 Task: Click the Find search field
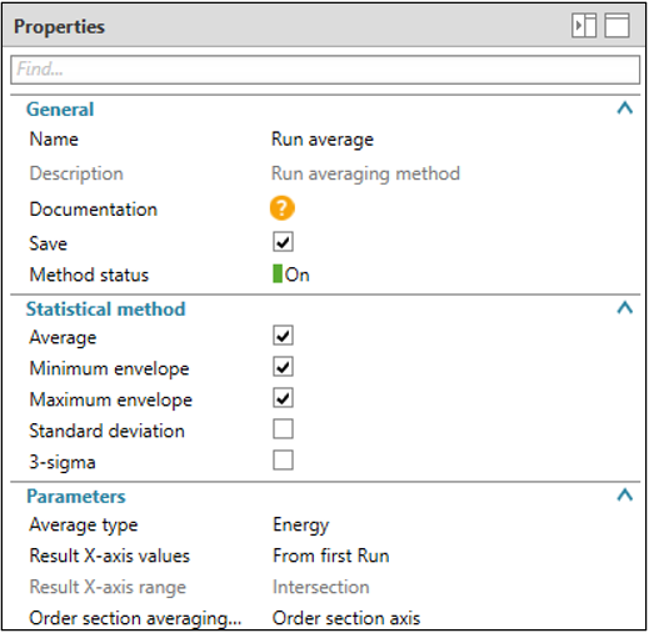[x=324, y=70]
